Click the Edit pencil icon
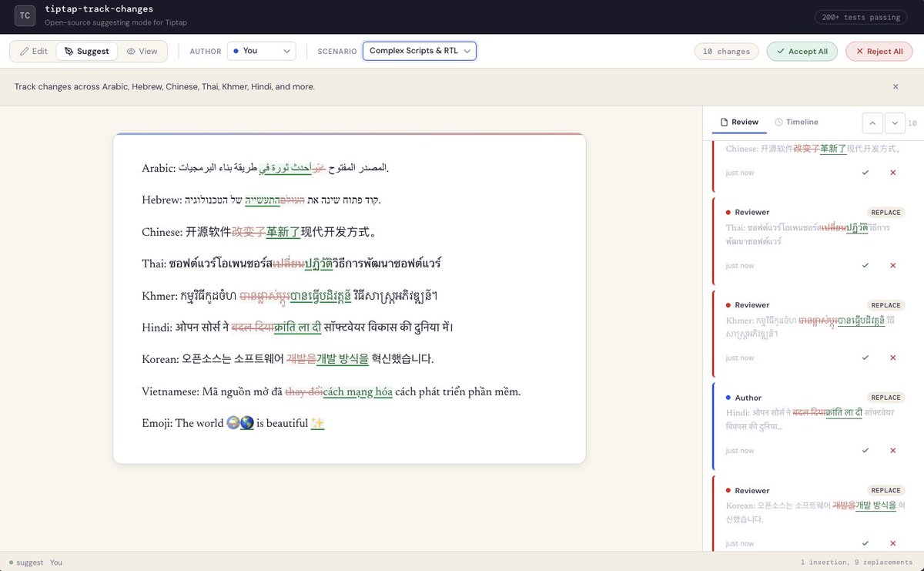 pyautogui.click(x=24, y=52)
